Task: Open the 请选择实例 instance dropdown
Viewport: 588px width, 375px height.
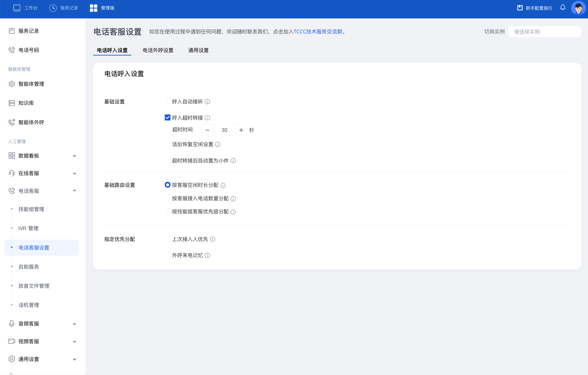Action: tap(544, 32)
